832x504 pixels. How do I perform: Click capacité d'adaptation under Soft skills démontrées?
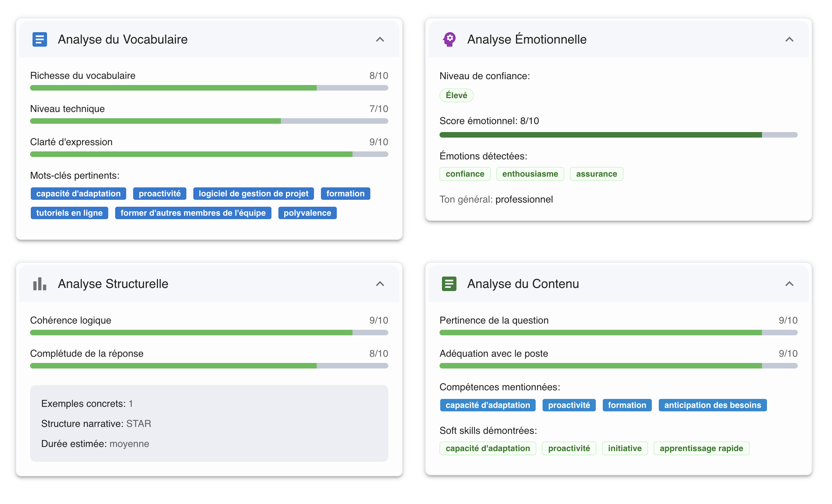tap(488, 448)
